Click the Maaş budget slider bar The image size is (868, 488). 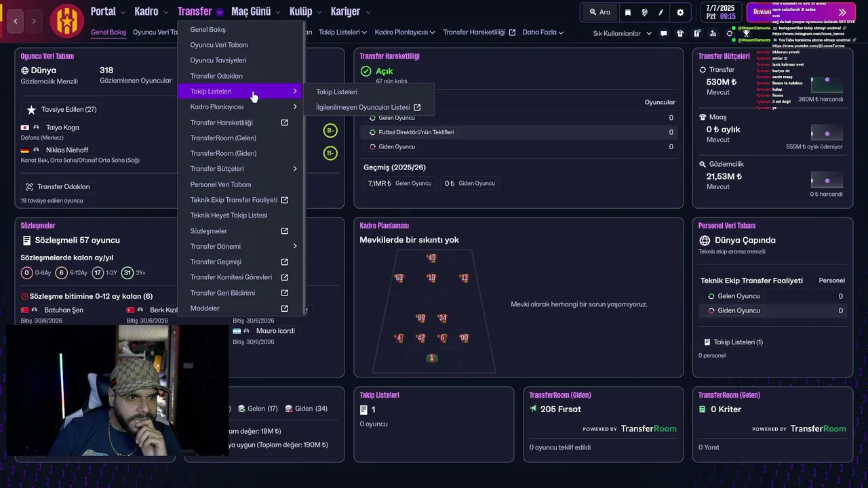click(x=827, y=134)
